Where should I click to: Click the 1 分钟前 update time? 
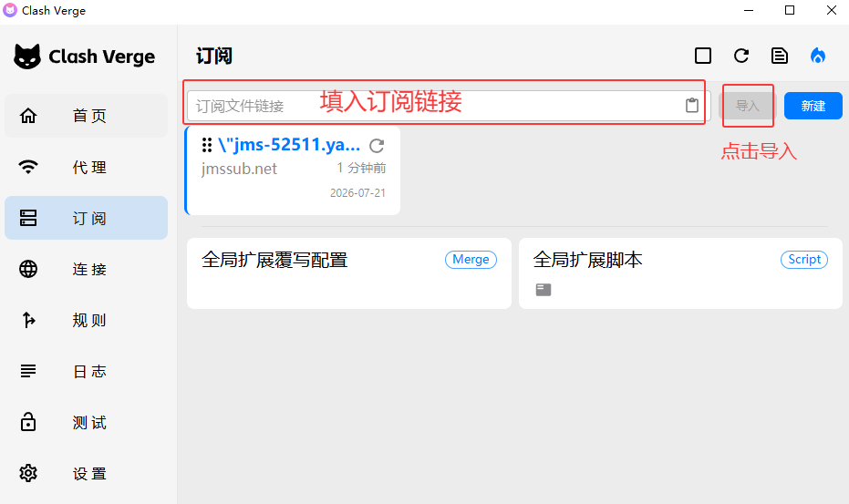361,168
